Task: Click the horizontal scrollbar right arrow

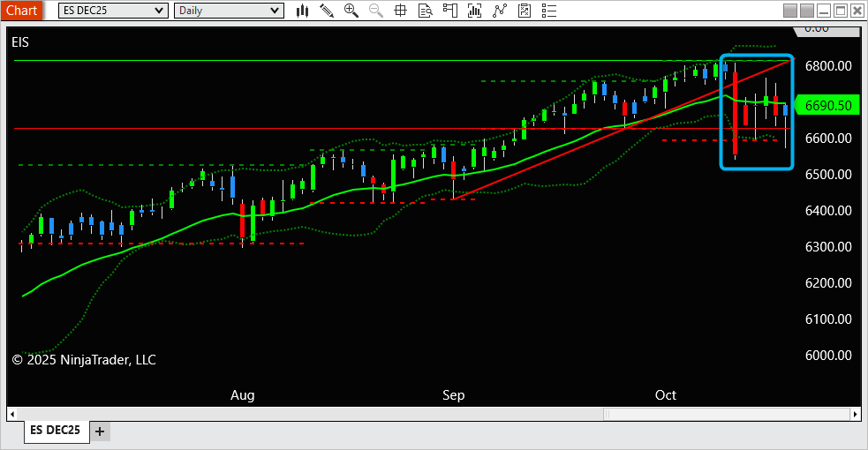Action: (856, 414)
